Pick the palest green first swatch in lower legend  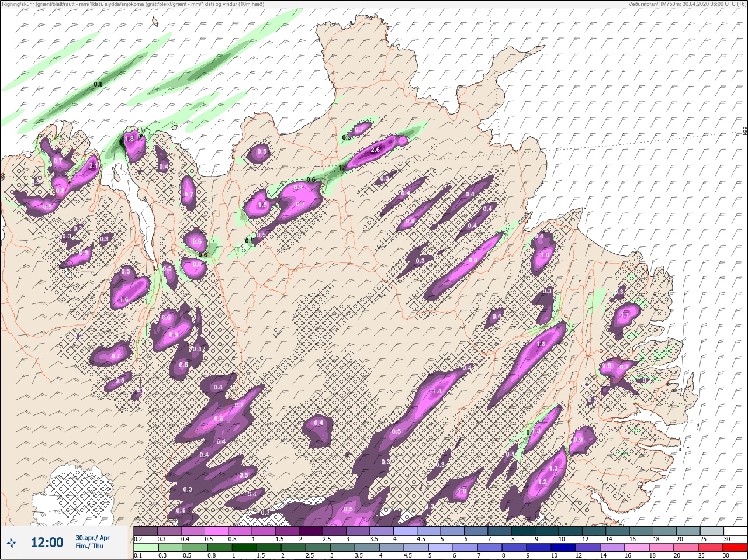pyautogui.click(x=145, y=548)
